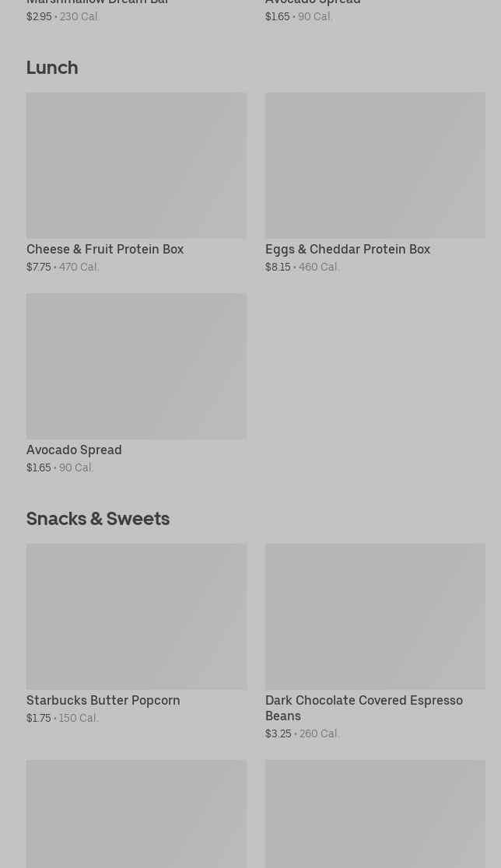Screen dimensions: 501x868
Task: Open the image below Starbucks Butter Popcorn
Action: 136,814
